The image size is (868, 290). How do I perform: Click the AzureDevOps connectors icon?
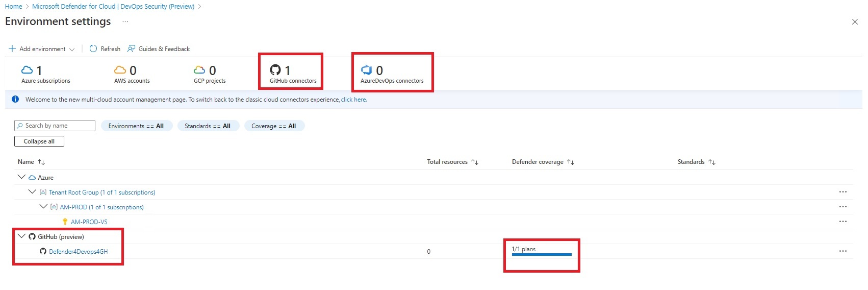(367, 70)
